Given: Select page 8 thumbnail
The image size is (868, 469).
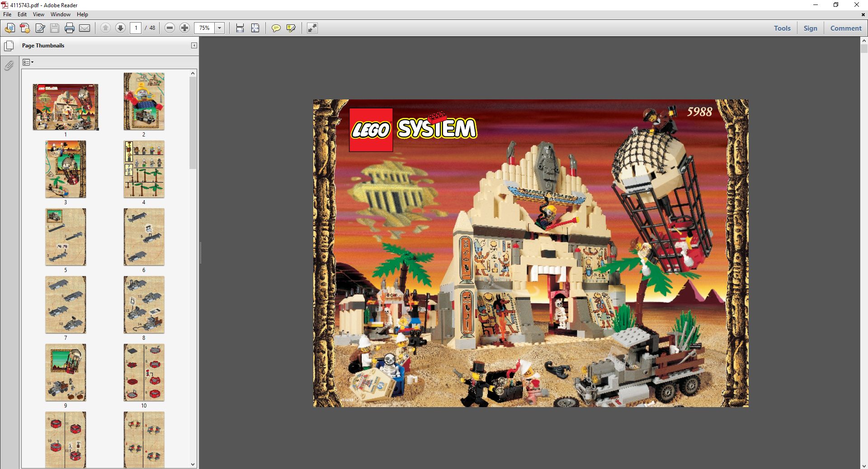Looking at the screenshot, I should point(144,305).
